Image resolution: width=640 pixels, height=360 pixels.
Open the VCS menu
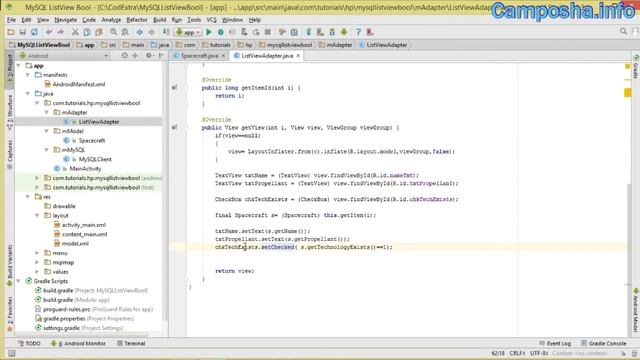(211, 20)
